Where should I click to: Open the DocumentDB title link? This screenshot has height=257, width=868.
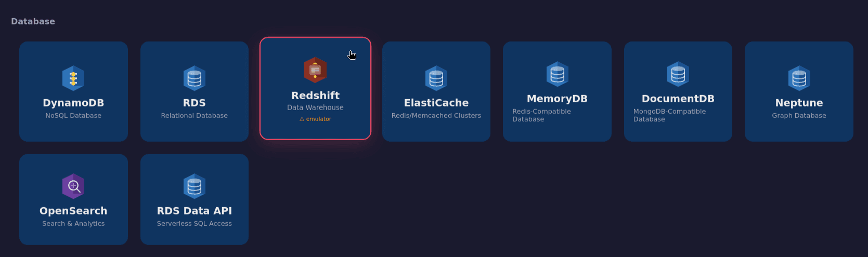coord(678,99)
